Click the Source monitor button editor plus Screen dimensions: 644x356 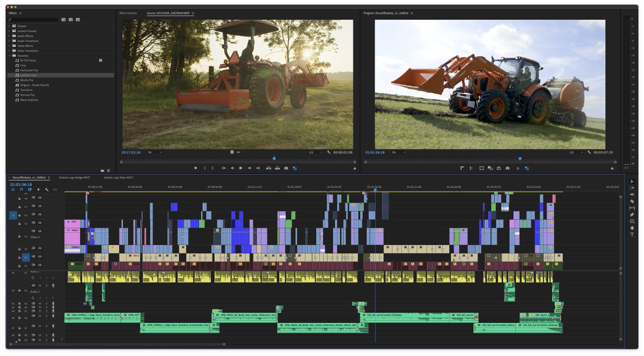point(355,168)
